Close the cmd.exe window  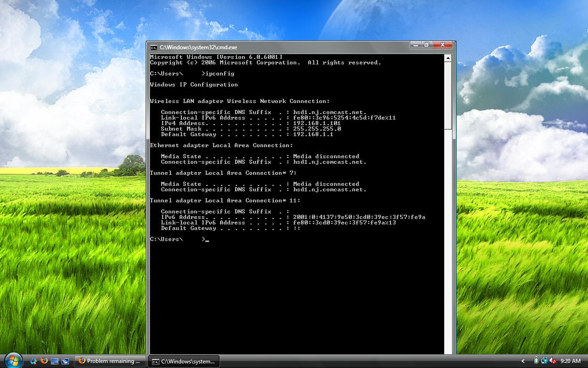point(443,45)
